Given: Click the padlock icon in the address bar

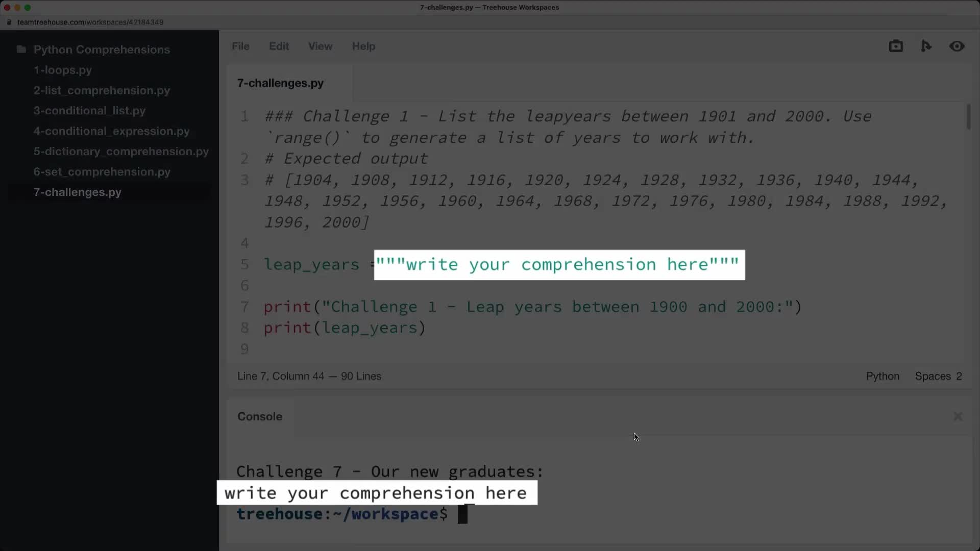Looking at the screenshot, I should (9, 22).
